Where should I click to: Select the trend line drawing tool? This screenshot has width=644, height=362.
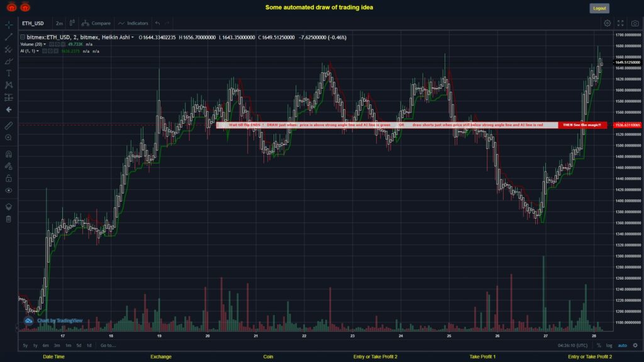click(9, 37)
